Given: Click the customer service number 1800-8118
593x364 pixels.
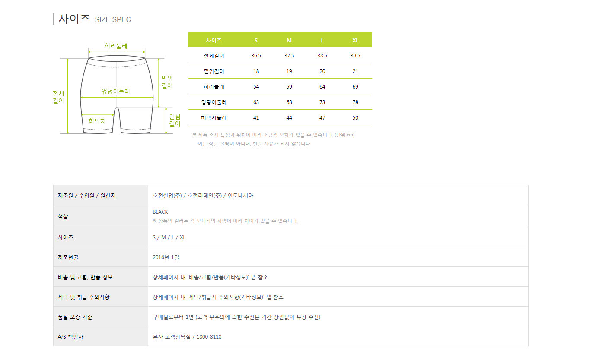Looking at the screenshot, I should coord(209,337).
